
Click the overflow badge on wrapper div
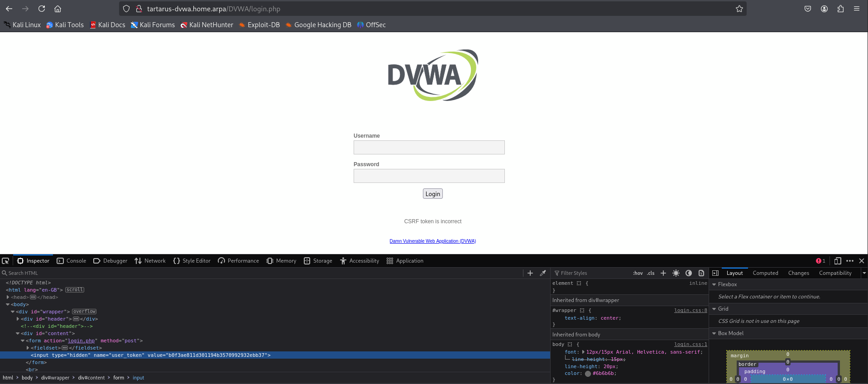[x=84, y=312]
